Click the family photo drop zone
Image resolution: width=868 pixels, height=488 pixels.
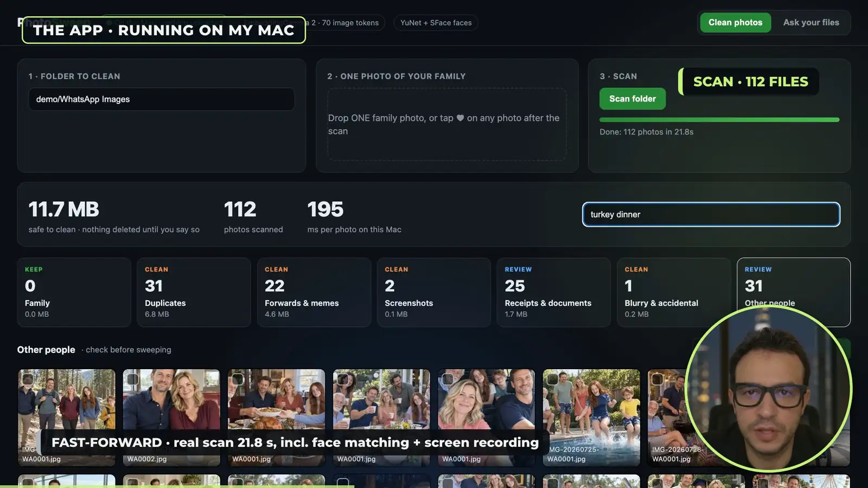pyautogui.click(x=447, y=124)
